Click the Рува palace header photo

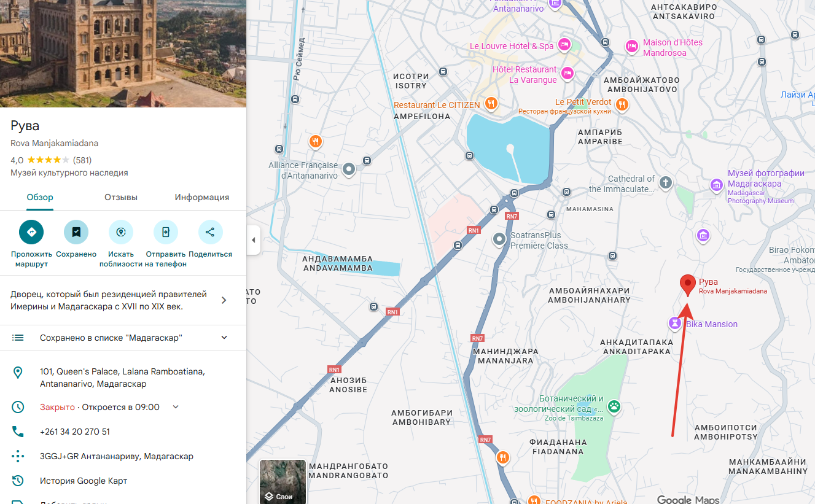pyautogui.click(x=123, y=53)
